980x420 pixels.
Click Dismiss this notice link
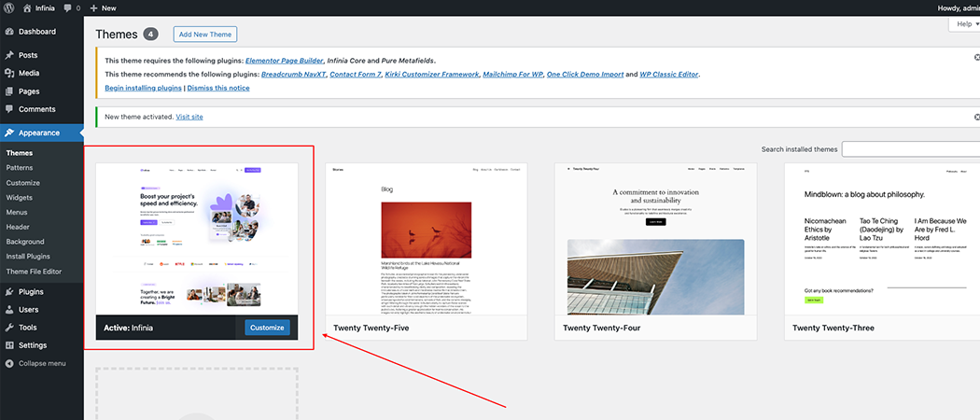tap(218, 88)
